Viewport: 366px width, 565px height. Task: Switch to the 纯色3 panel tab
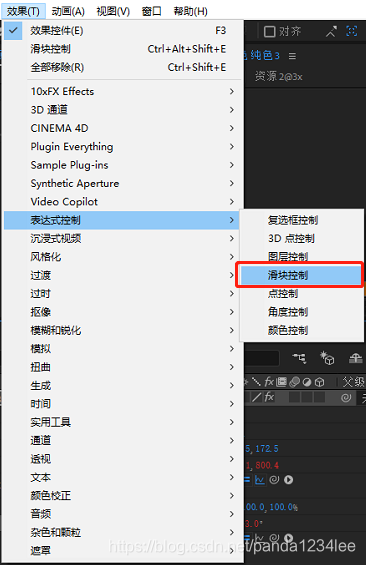pyautogui.click(x=265, y=55)
